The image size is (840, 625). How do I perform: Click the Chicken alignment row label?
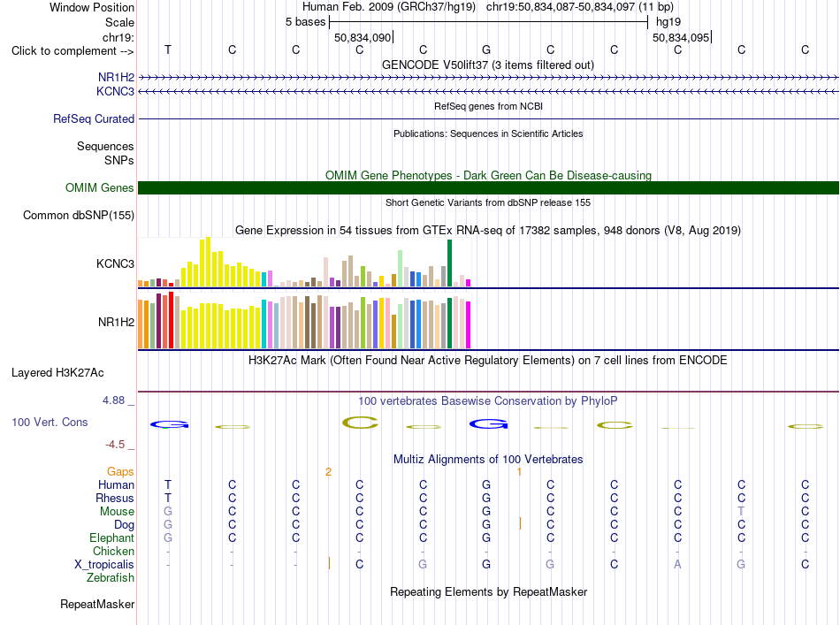tap(113, 551)
